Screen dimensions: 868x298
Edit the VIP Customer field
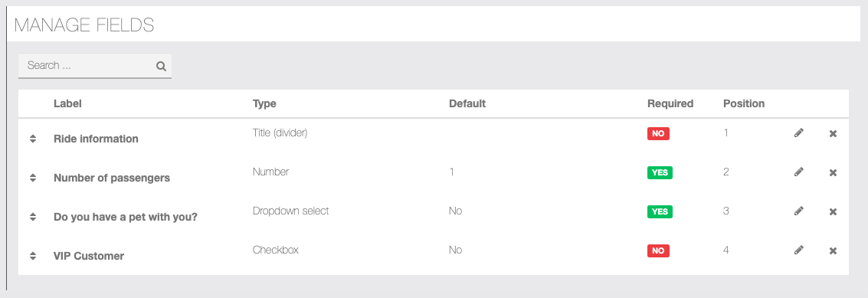[798, 250]
